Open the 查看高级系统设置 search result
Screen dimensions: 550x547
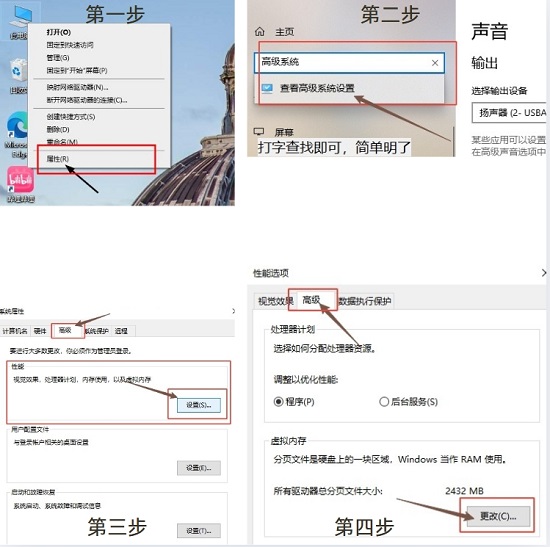point(349,88)
